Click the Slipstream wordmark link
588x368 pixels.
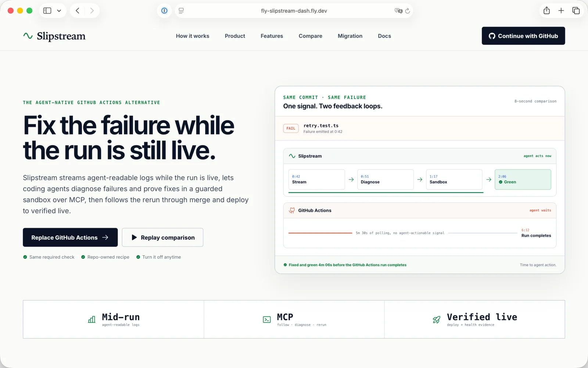coord(61,36)
